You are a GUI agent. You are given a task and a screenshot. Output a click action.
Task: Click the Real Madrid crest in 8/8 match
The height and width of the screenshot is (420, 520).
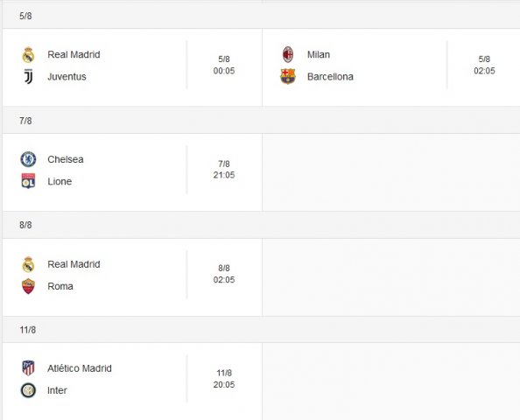29,264
